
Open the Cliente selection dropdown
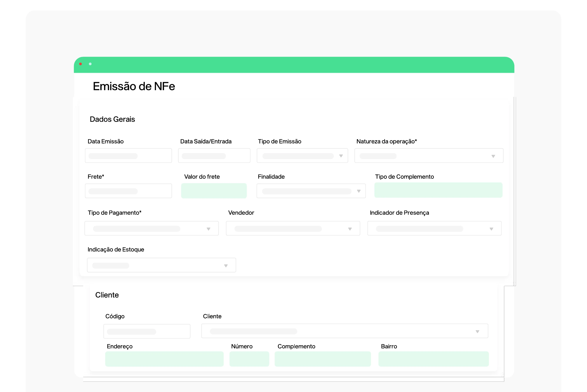[x=345, y=331]
